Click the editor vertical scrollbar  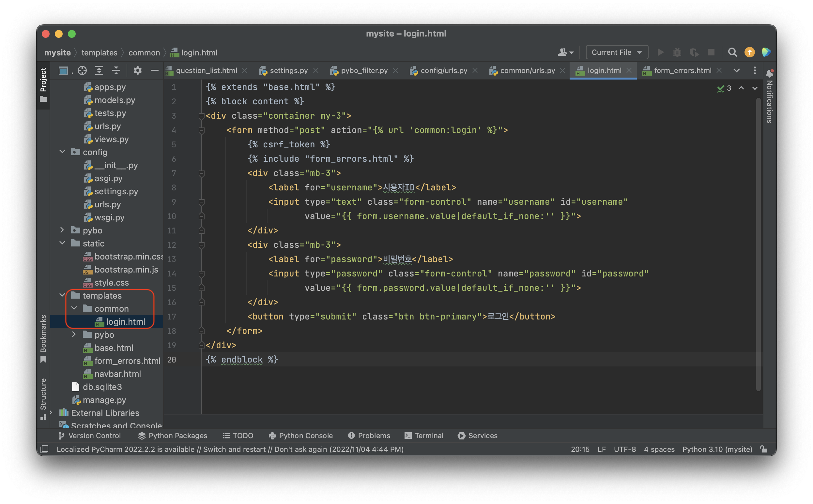click(758, 243)
